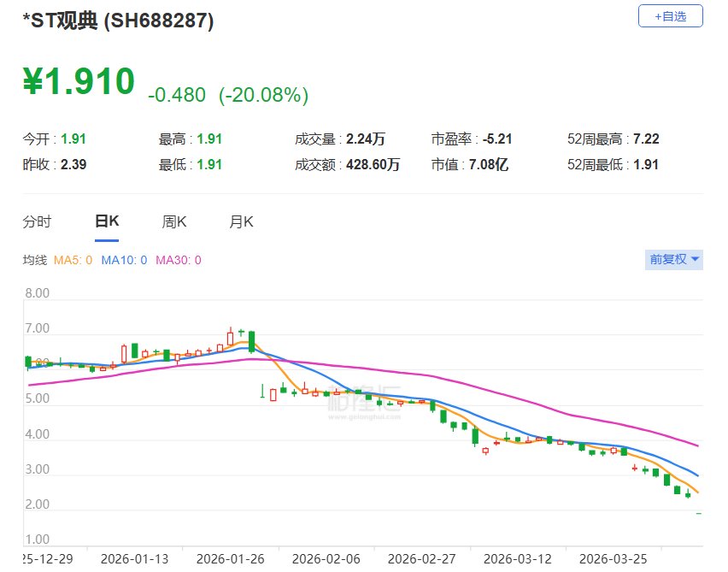This screenshot has height=572, width=728.
Task: Select the 日K tab
Action: click(x=107, y=221)
